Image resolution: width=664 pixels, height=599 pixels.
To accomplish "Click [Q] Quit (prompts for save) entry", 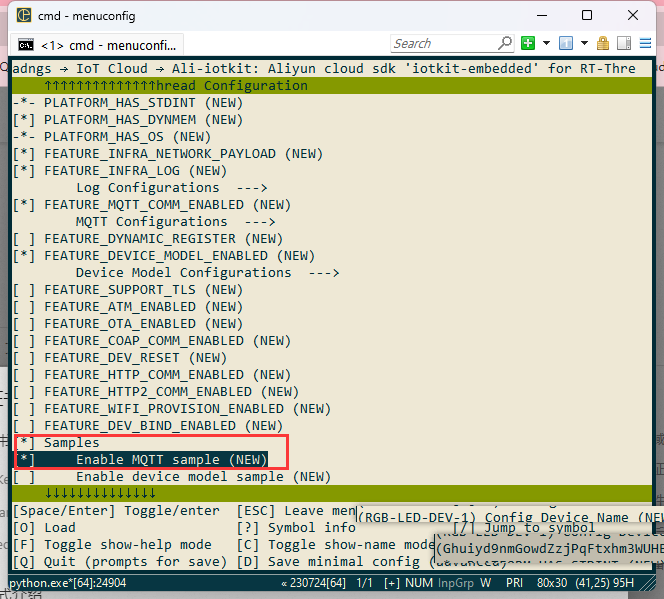I will 120,562.
